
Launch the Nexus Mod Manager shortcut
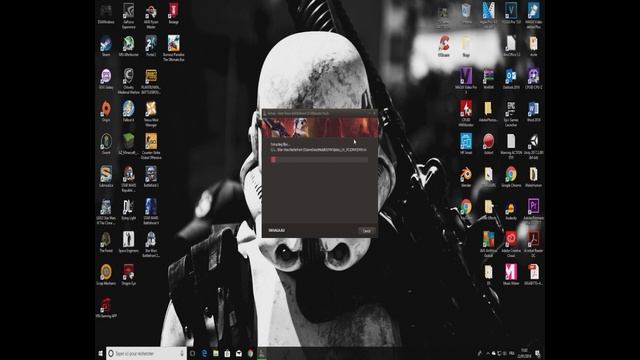point(151,113)
